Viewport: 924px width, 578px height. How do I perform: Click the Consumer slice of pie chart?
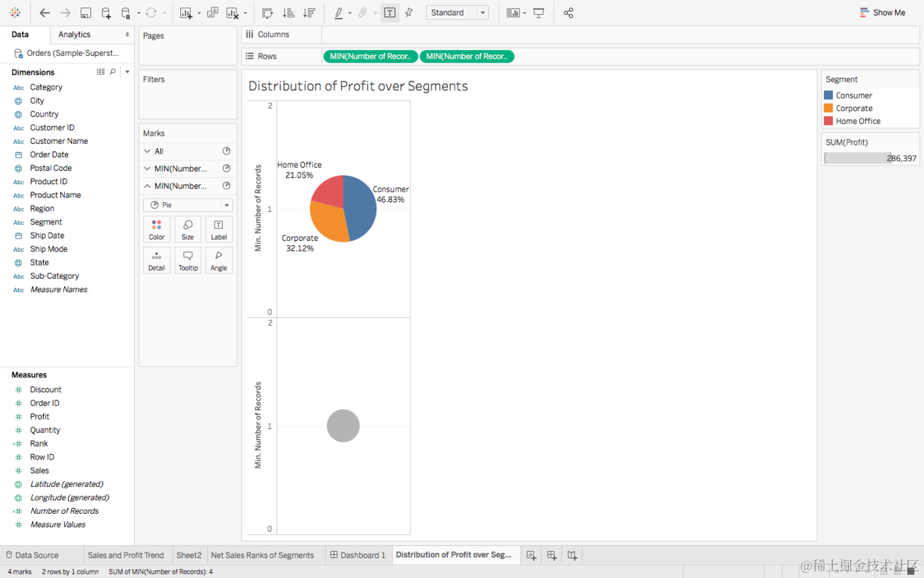pos(361,208)
